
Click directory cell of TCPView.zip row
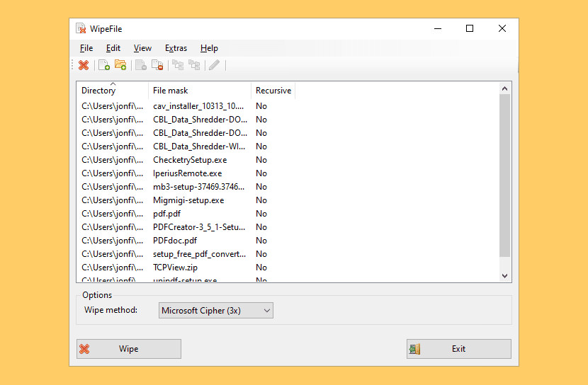(112, 268)
